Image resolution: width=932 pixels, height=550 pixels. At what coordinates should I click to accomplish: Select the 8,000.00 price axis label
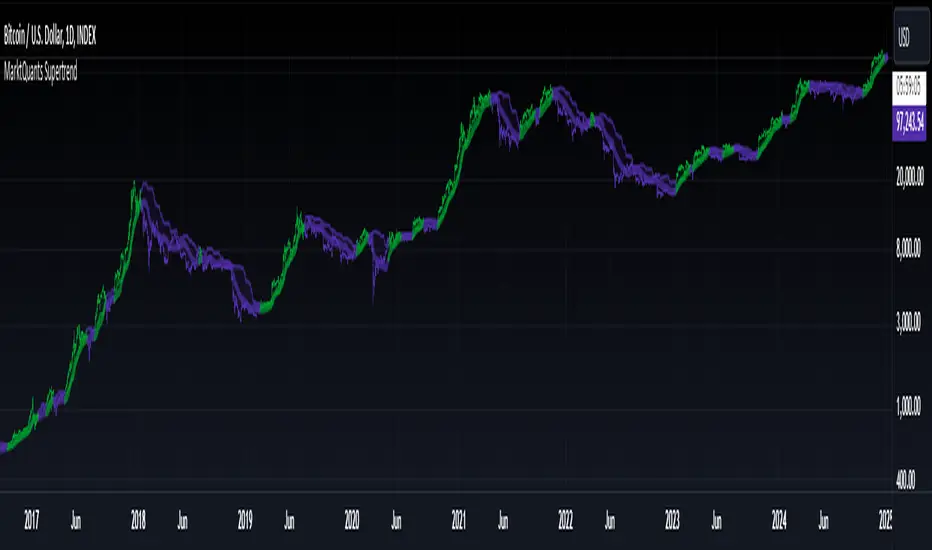click(909, 249)
